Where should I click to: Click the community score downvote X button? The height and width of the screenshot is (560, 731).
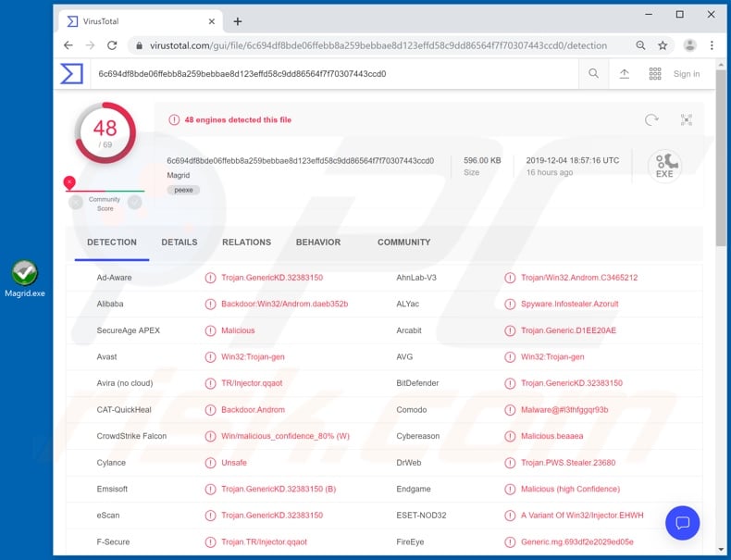[x=76, y=203]
